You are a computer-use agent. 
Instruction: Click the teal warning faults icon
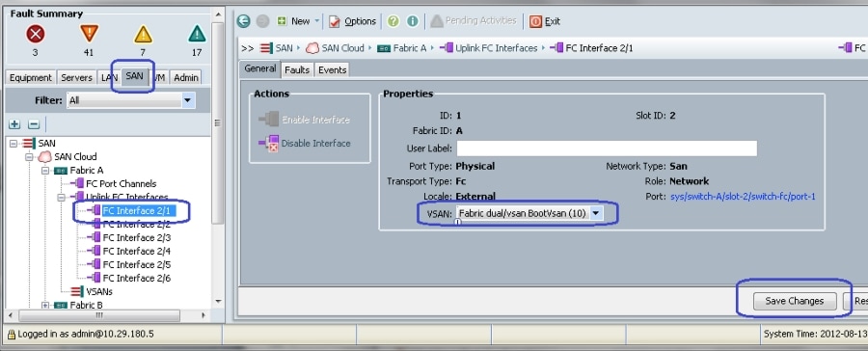point(197,35)
